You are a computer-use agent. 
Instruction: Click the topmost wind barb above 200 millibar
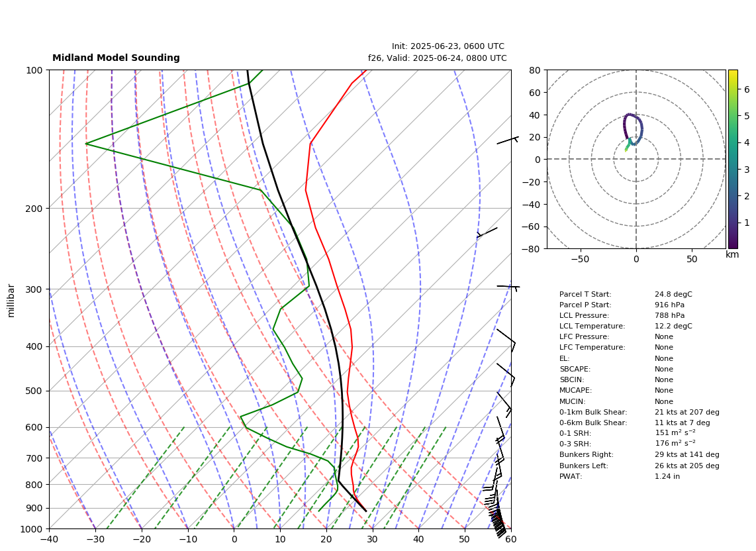pyautogui.click(x=508, y=140)
